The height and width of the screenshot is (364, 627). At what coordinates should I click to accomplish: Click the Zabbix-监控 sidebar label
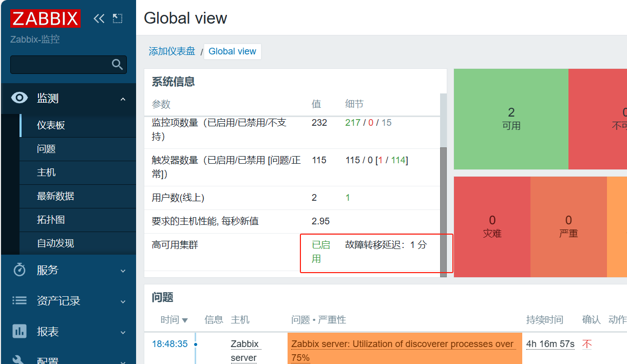pos(35,40)
